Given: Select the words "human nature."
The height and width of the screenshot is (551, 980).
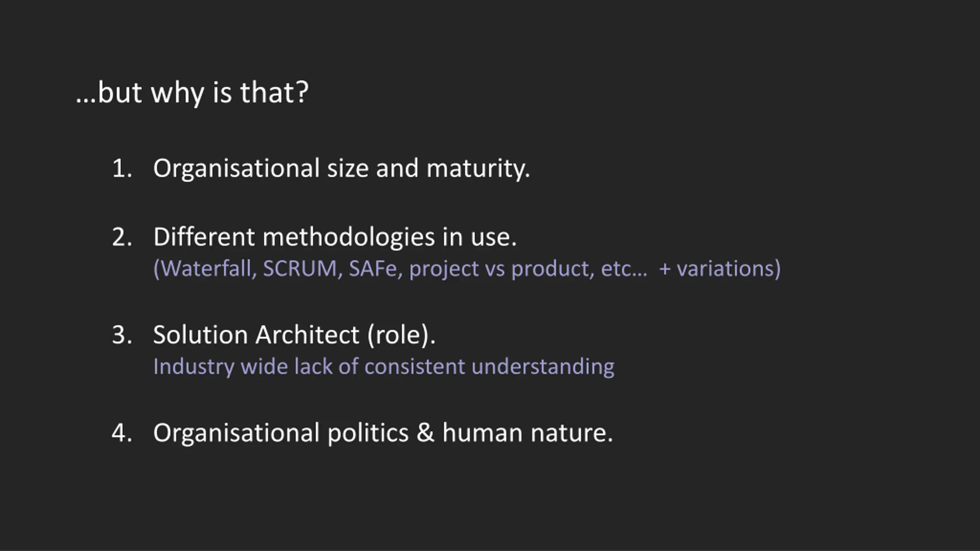Looking at the screenshot, I should 528,433.
